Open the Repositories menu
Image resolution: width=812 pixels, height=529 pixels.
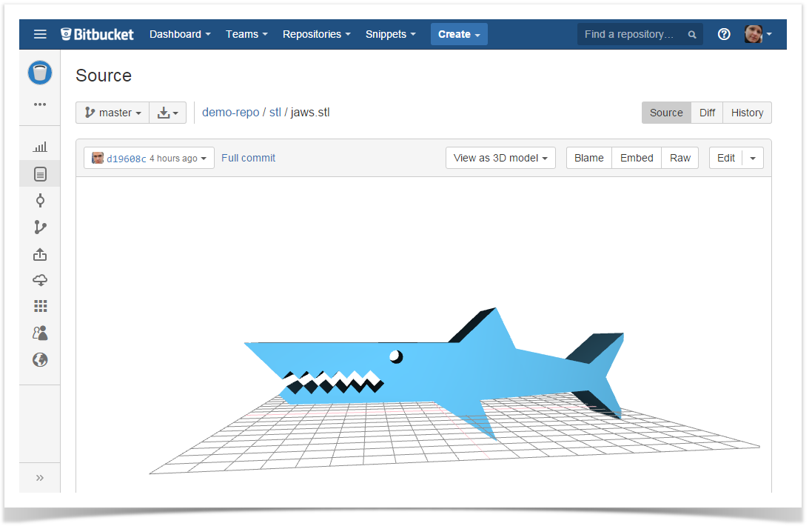316,34
